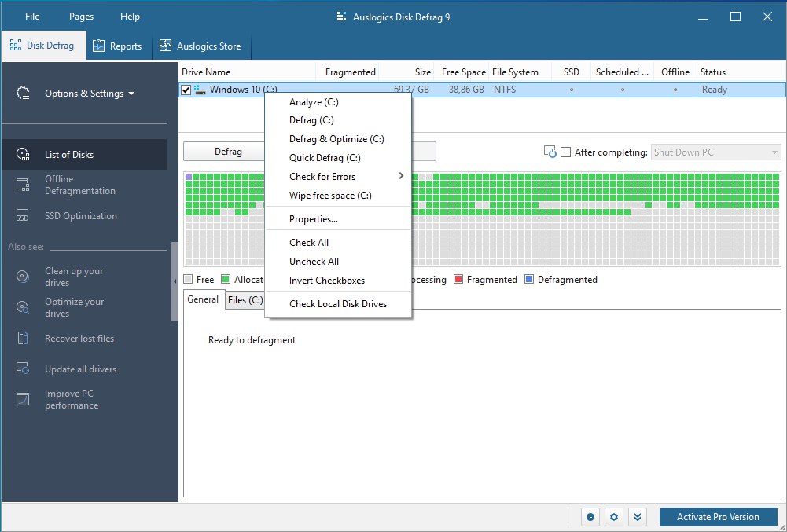Click the Update all drivers icon
The width and height of the screenshot is (787, 532).
[x=23, y=369]
